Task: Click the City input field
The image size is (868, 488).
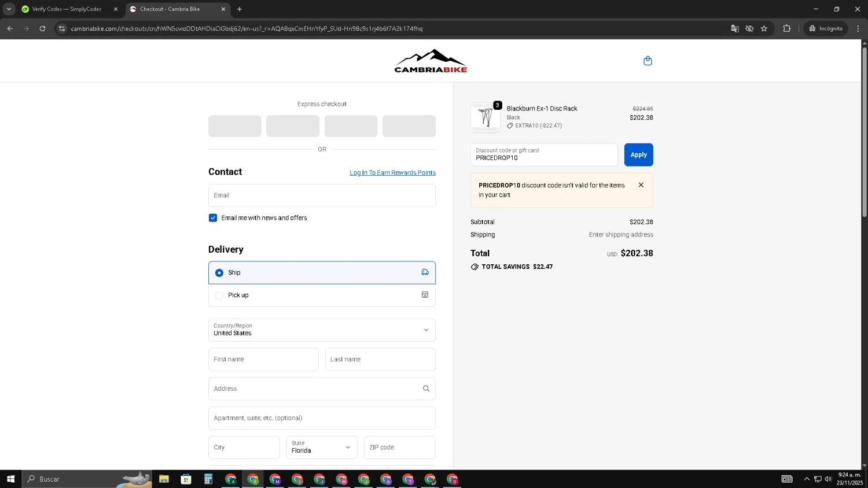Action: point(244,448)
